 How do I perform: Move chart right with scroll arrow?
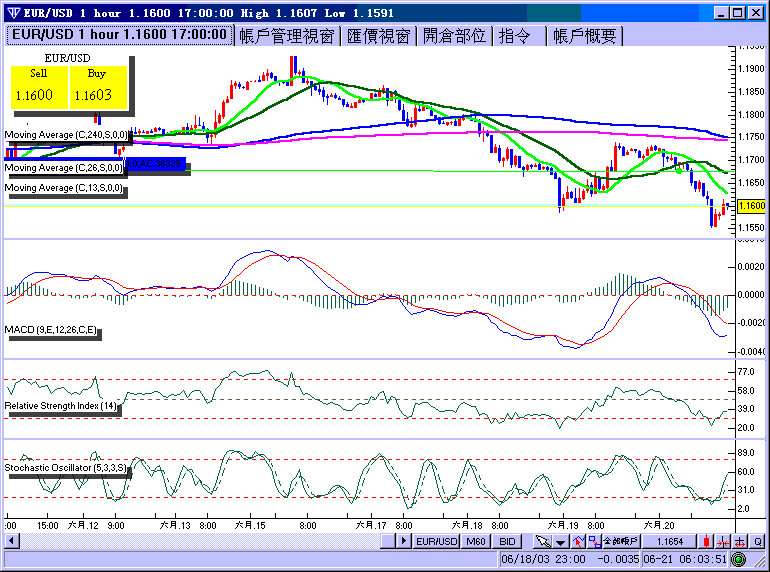404,541
